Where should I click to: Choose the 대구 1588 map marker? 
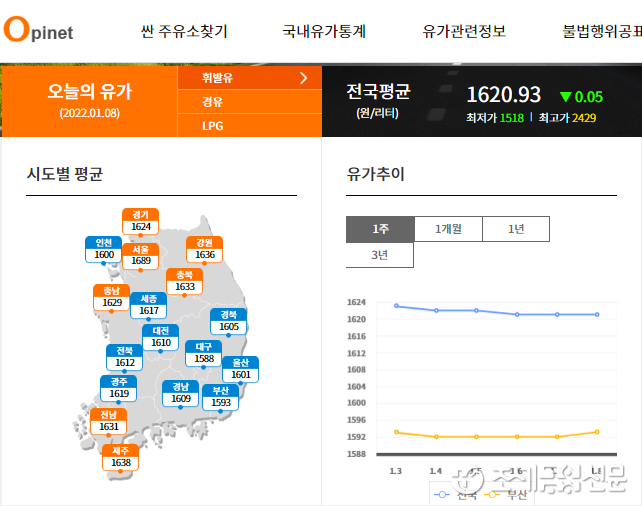pyautogui.click(x=203, y=353)
